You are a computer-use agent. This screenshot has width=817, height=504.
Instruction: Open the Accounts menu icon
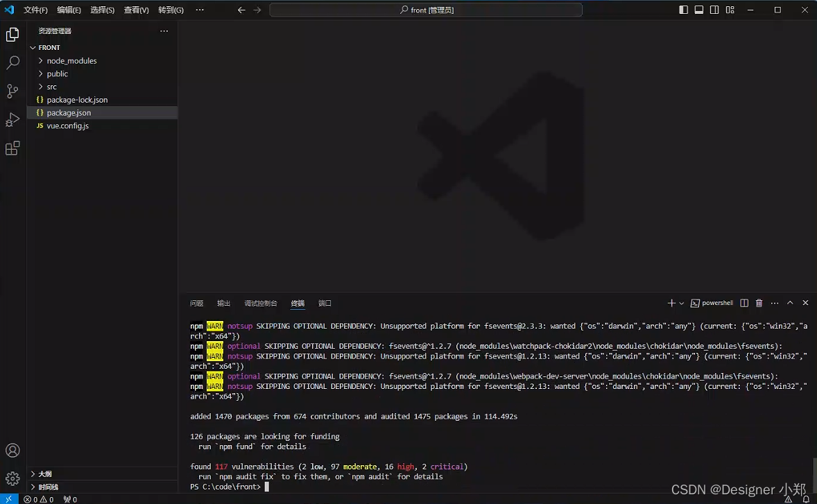(12, 451)
